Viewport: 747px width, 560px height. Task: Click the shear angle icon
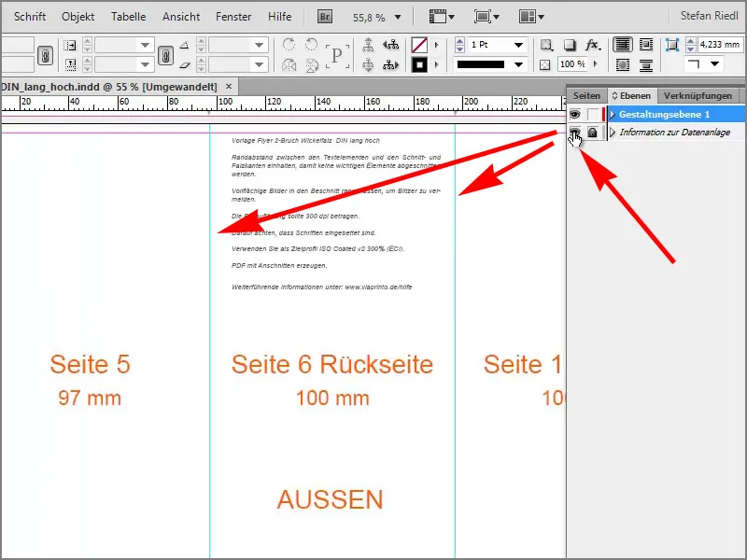tap(184, 64)
